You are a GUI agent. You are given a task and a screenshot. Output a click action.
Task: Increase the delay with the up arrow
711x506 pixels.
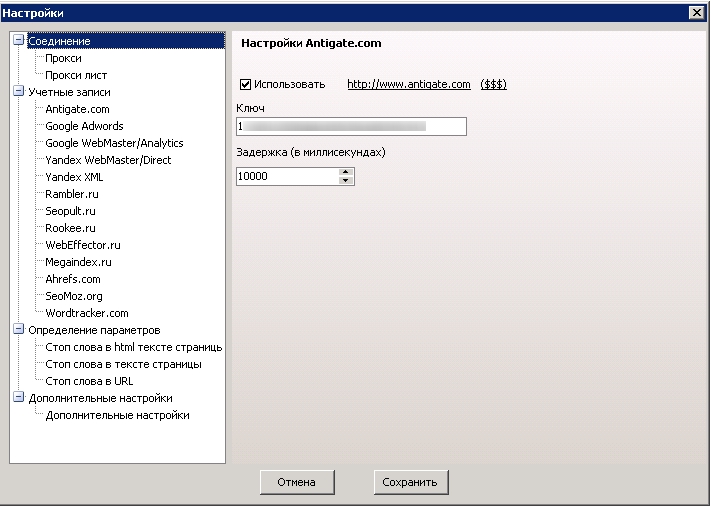pos(346,172)
